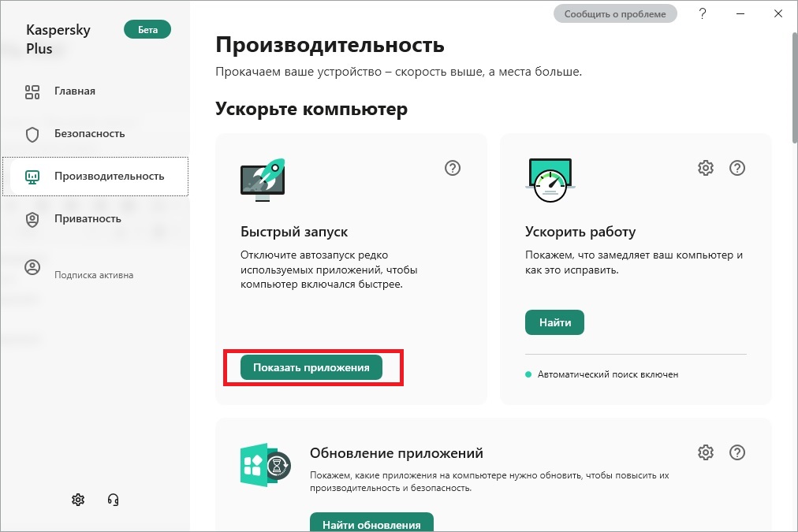Viewport: 798px width, 532px height.
Task: Click the Обновление приложений heading
Action: pyautogui.click(x=397, y=453)
